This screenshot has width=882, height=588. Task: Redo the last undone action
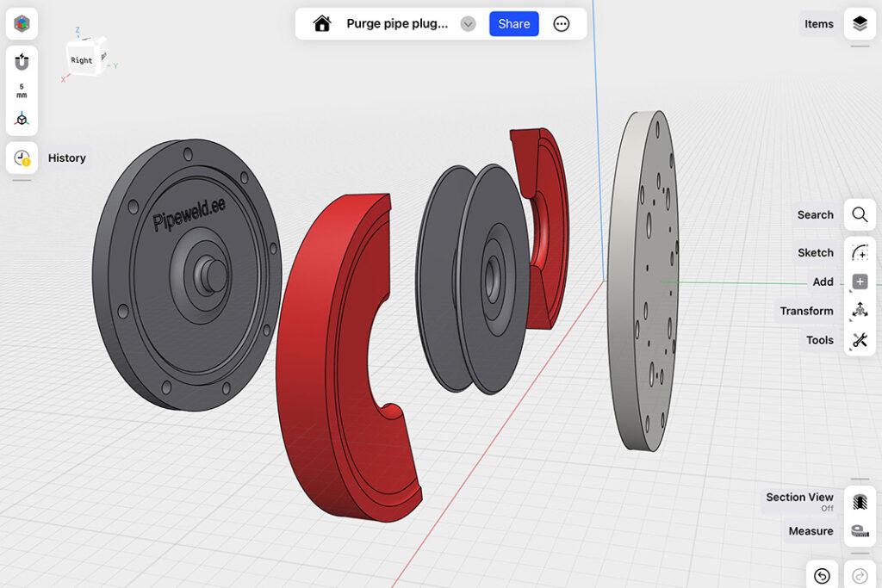pos(860,576)
